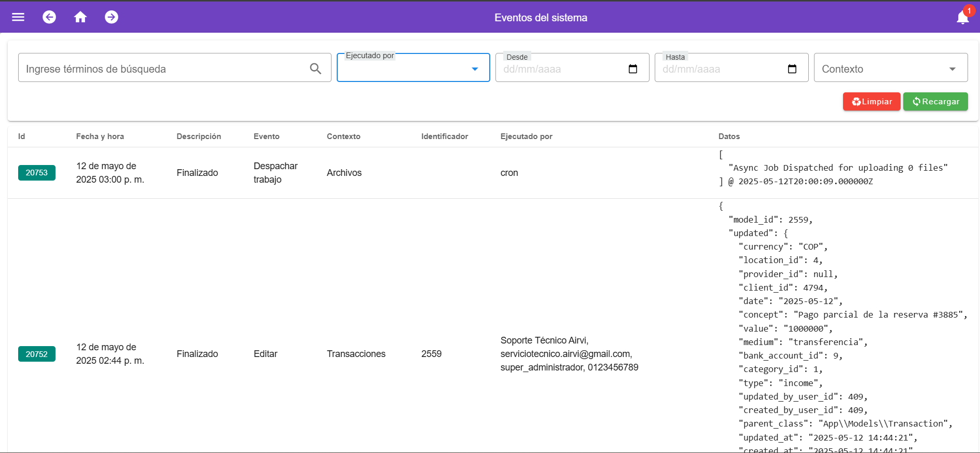Go back using the left arrow icon

49,17
